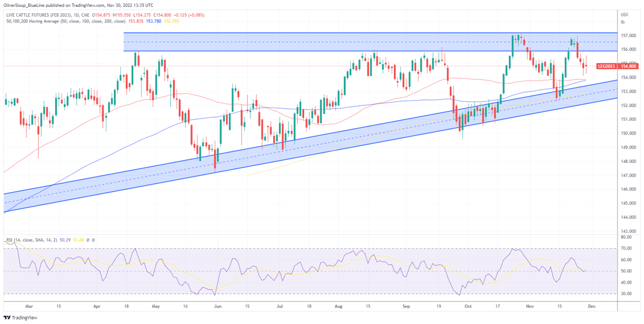Click the 146.000 price axis label
Image resolution: width=644 pixels, height=324 pixels.
point(629,189)
